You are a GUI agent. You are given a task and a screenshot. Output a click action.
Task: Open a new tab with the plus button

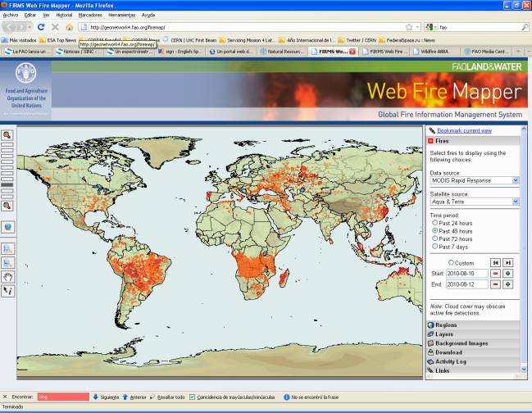click(x=518, y=51)
